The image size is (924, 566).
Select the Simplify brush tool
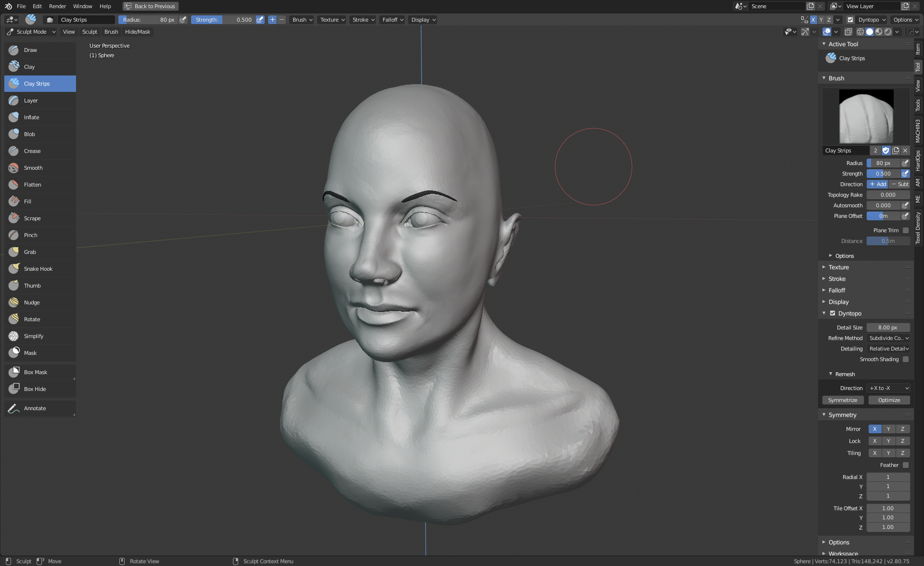click(x=34, y=336)
